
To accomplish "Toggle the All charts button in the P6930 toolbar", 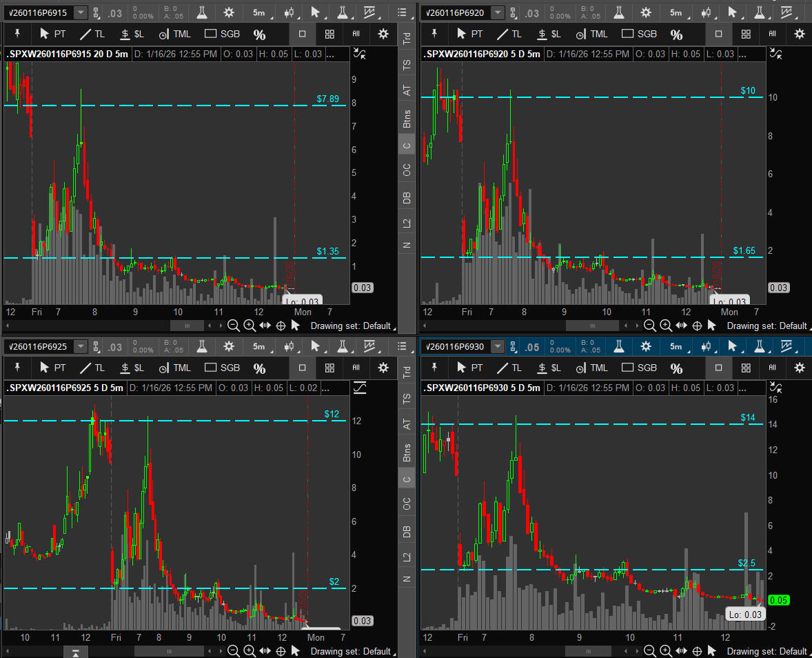I will point(772,368).
